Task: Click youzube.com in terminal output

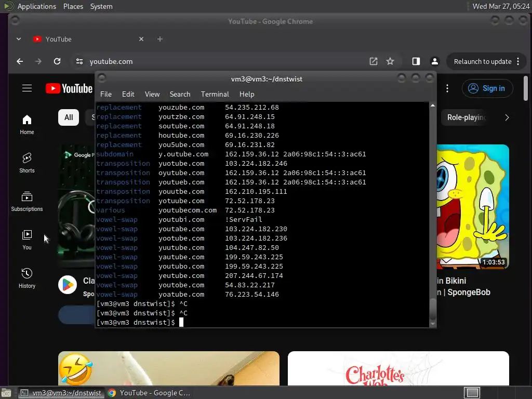Action: pyautogui.click(x=181, y=107)
